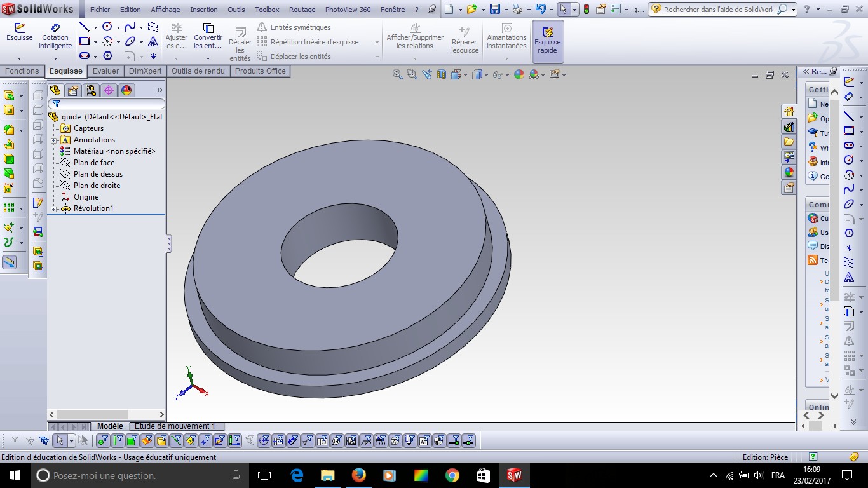The image size is (868, 488).
Task: Select the Straight Slot tool in the ribbon
Action: (x=85, y=56)
